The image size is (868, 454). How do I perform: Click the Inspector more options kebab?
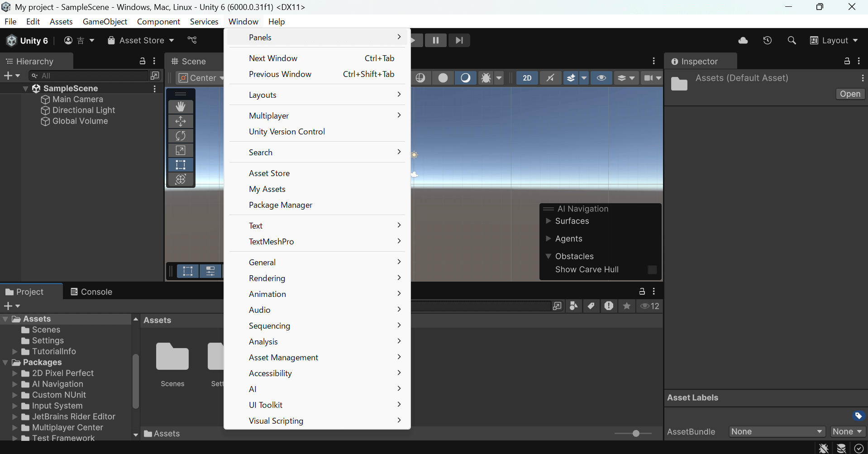859,61
